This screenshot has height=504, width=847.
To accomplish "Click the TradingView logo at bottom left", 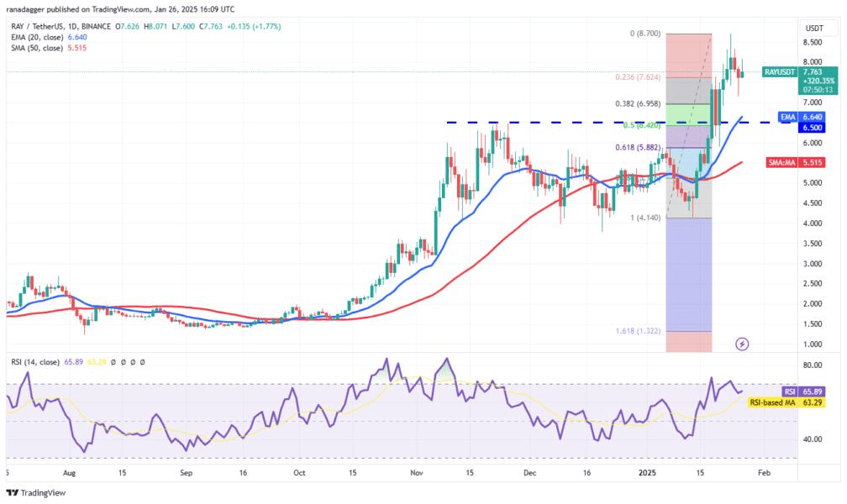I will pos(35,492).
